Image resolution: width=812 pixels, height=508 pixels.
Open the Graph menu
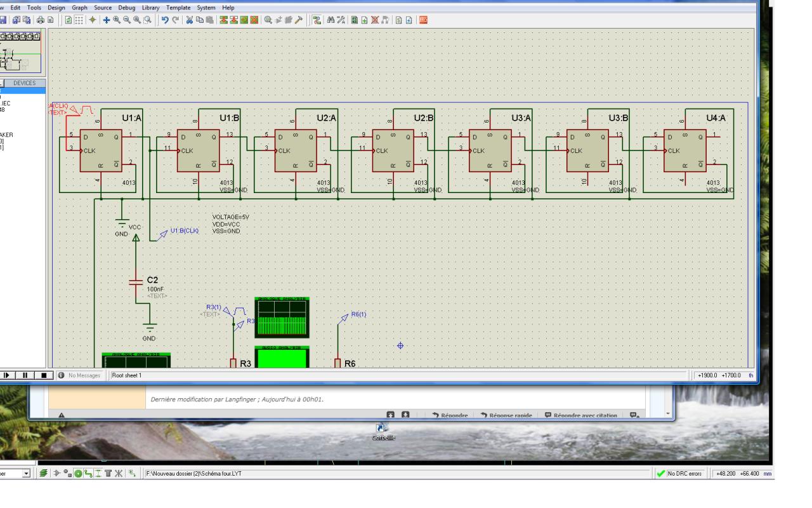point(79,8)
